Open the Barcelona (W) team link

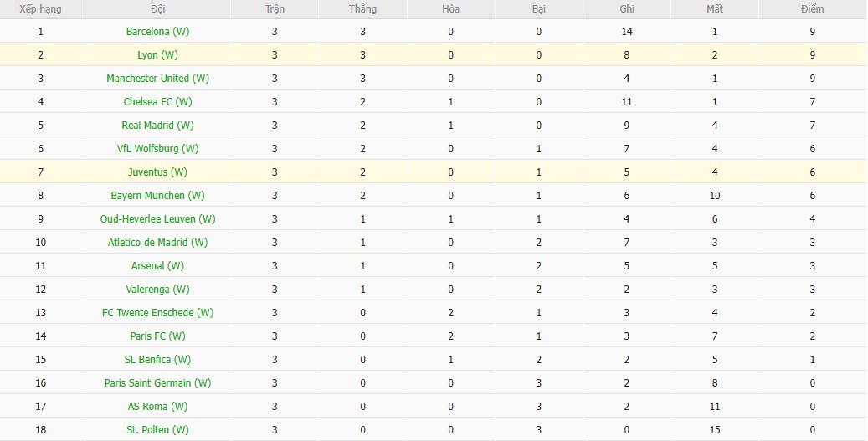(157, 32)
